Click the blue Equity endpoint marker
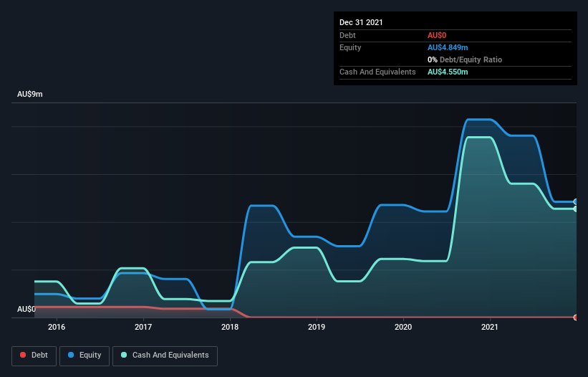 tap(576, 202)
